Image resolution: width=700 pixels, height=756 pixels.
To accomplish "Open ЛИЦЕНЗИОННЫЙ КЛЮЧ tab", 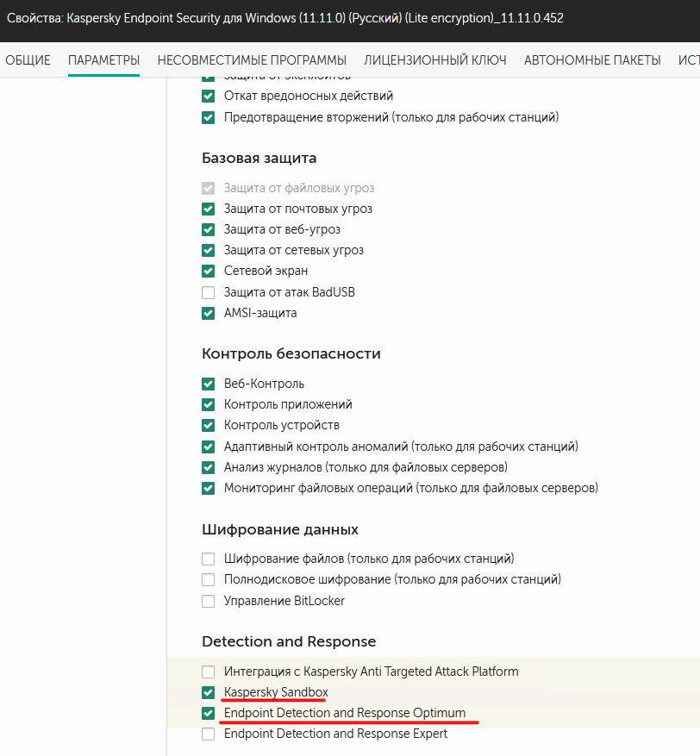I will (434, 60).
